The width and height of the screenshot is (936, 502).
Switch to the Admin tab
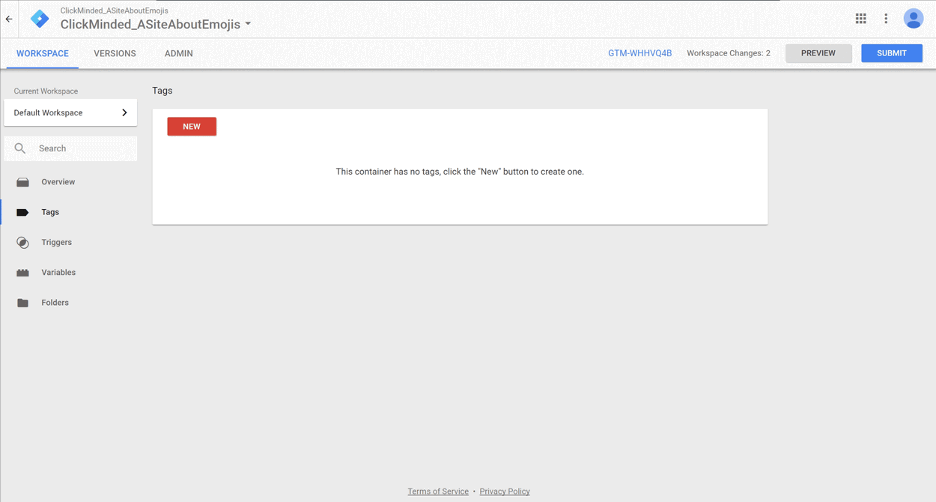coord(178,53)
